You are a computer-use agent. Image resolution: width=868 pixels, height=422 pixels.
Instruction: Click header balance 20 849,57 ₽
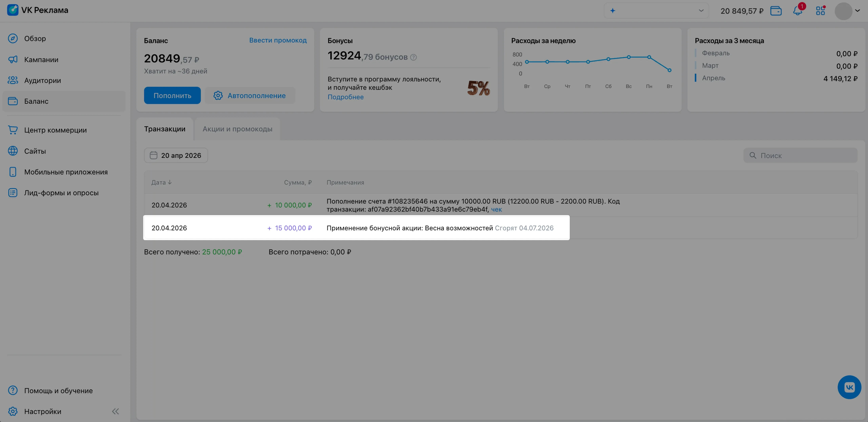point(742,11)
